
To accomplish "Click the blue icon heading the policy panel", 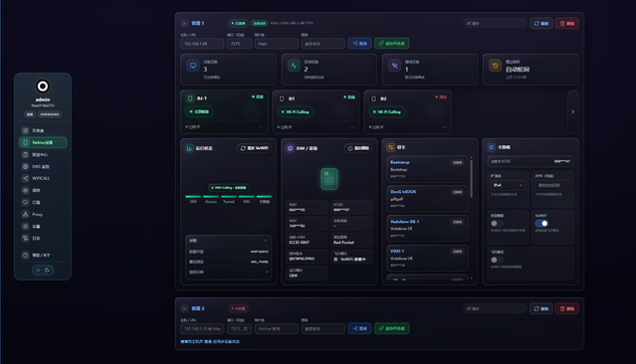I will tap(492, 147).
